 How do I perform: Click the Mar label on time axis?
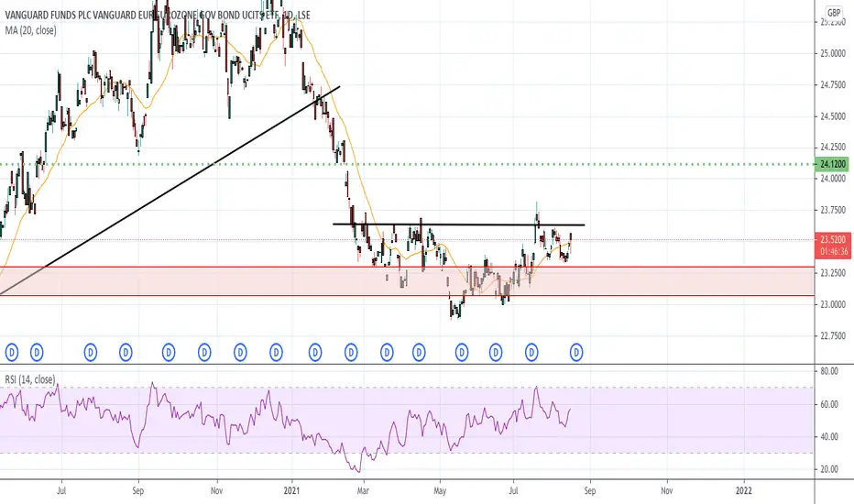pyautogui.click(x=363, y=490)
